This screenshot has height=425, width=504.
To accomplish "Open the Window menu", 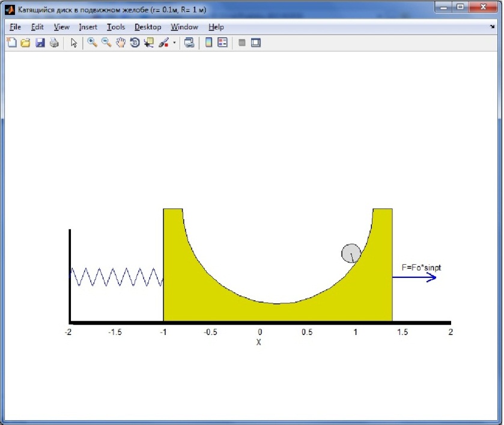I will tap(184, 27).
